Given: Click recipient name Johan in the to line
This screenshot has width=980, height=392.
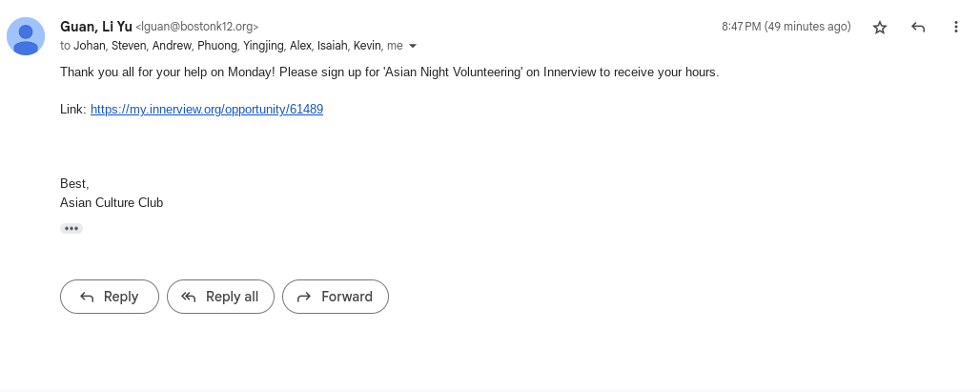Looking at the screenshot, I should (x=90, y=45).
